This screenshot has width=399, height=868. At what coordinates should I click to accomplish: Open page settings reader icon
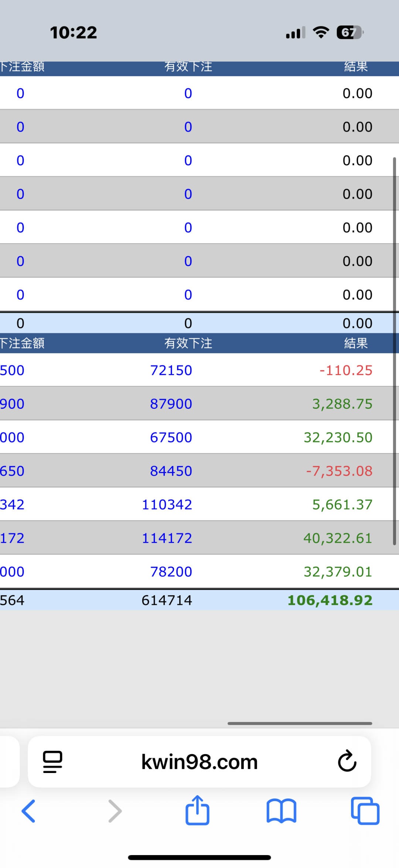point(52,762)
